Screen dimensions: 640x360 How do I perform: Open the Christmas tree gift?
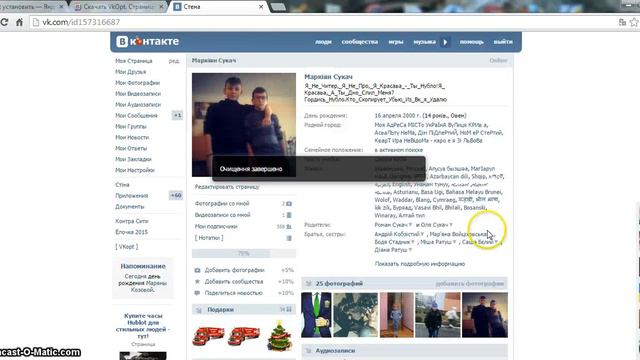tap(280, 335)
